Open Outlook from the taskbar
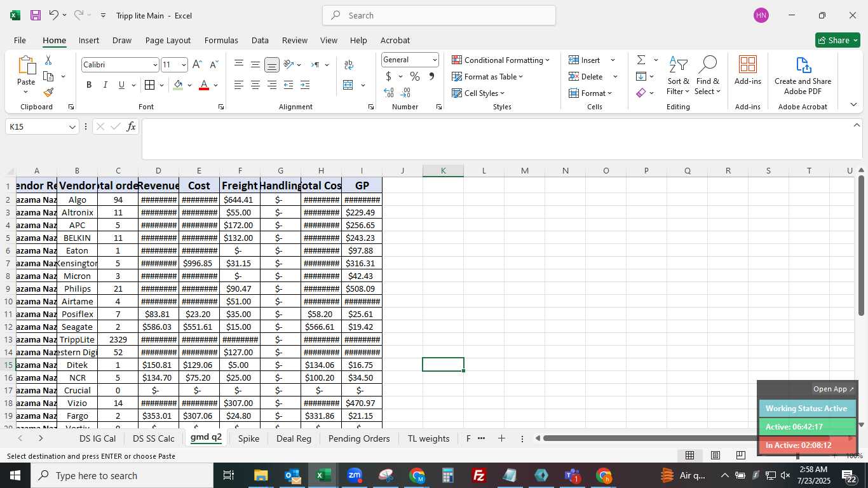 [x=292, y=475]
